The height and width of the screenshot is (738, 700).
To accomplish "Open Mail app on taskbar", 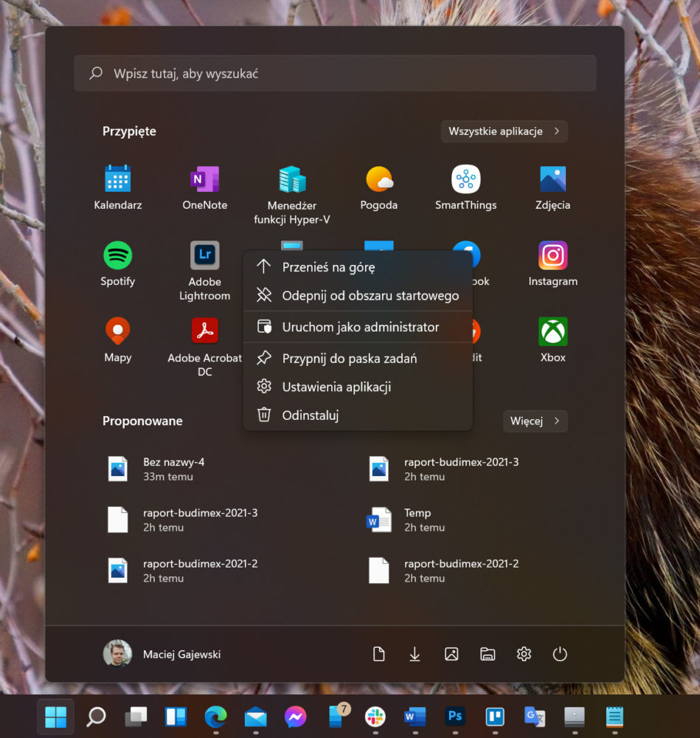I will point(255,717).
